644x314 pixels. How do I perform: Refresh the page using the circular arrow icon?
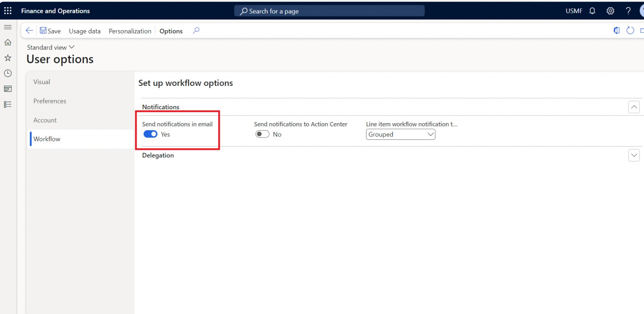[x=630, y=31]
